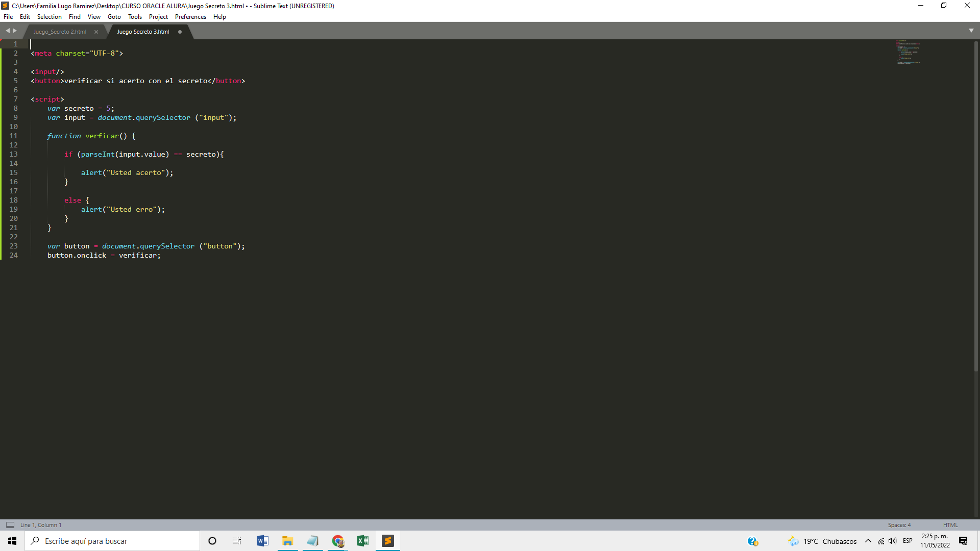Screen dimensions: 980x551
Task: Click the alert "Usted acerto" line
Action: tap(127, 173)
